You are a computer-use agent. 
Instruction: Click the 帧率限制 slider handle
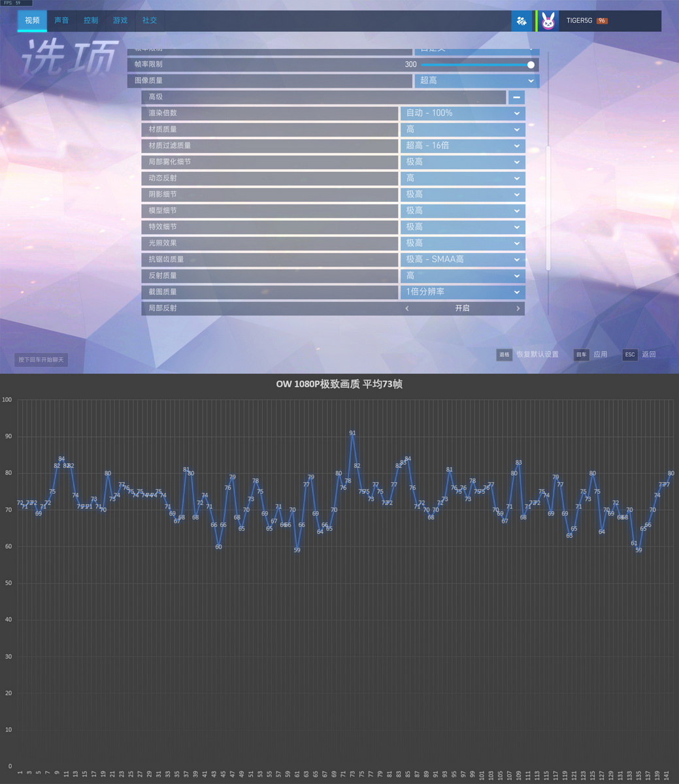[531, 65]
